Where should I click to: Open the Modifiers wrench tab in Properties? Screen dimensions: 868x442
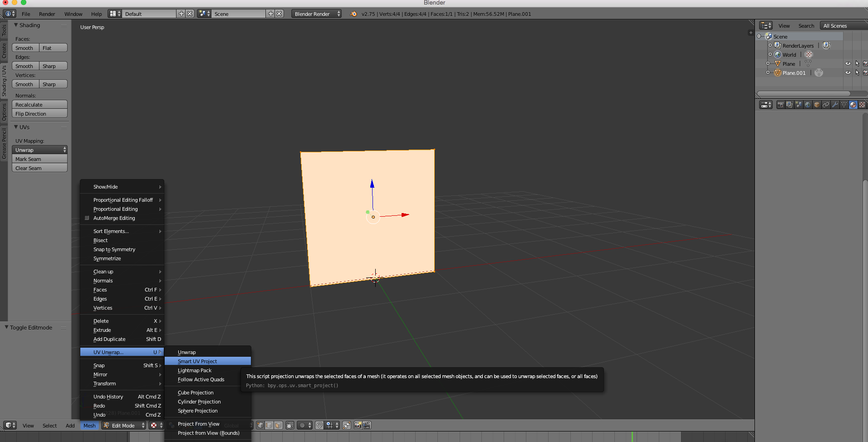click(835, 105)
